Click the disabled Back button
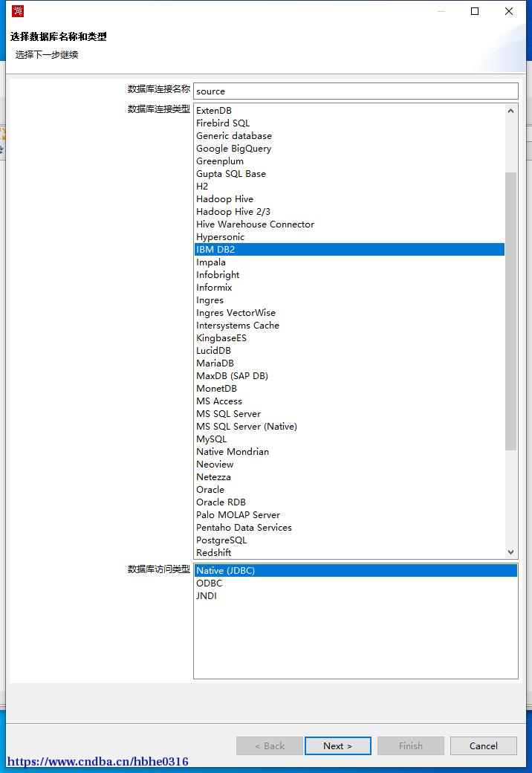Viewport: 532px width, 773px height. tap(270, 746)
